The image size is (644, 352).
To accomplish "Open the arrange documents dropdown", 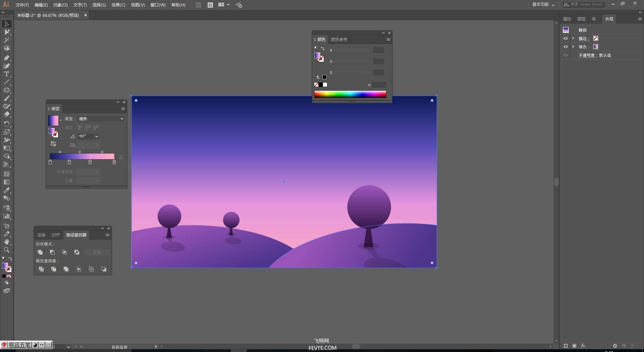I will coord(224,5).
